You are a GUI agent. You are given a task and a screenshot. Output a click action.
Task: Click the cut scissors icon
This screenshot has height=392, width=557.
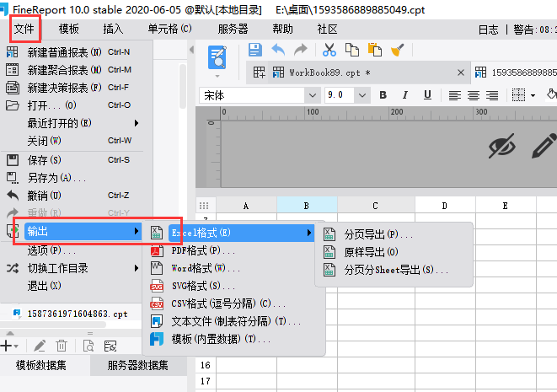point(329,50)
